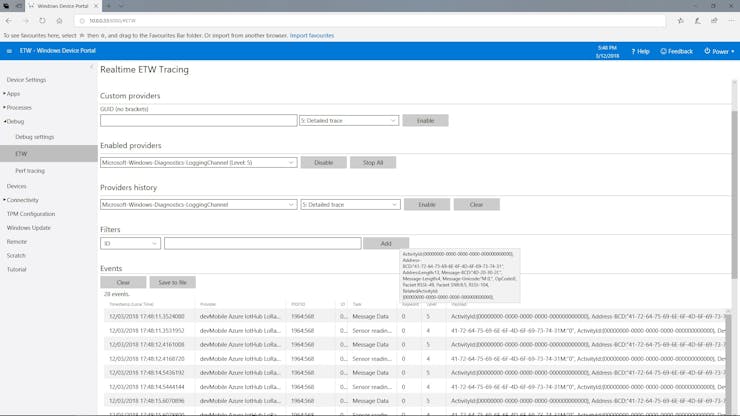Open Windows Update page
The height and width of the screenshot is (416, 740).
pos(28,228)
